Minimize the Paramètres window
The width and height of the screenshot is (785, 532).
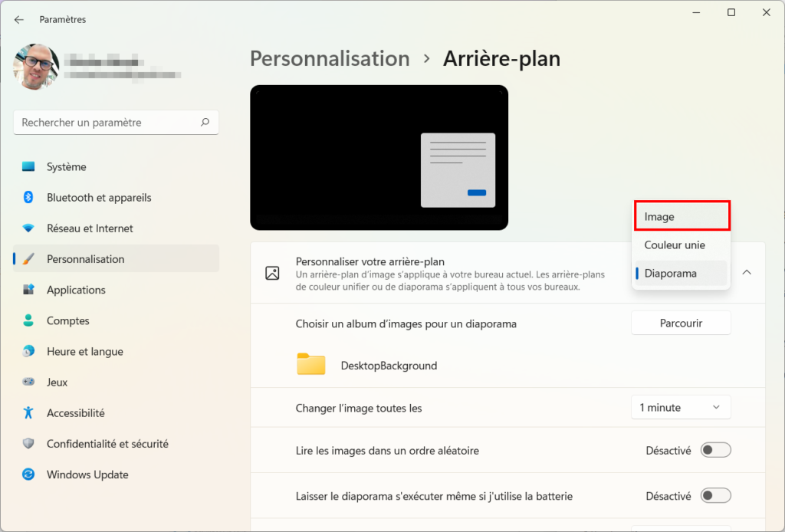click(696, 12)
